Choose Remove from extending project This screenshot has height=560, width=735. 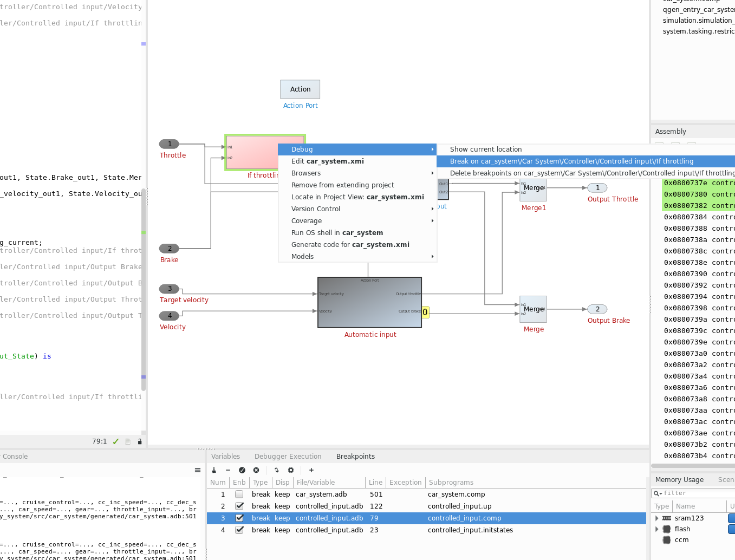point(357,185)
